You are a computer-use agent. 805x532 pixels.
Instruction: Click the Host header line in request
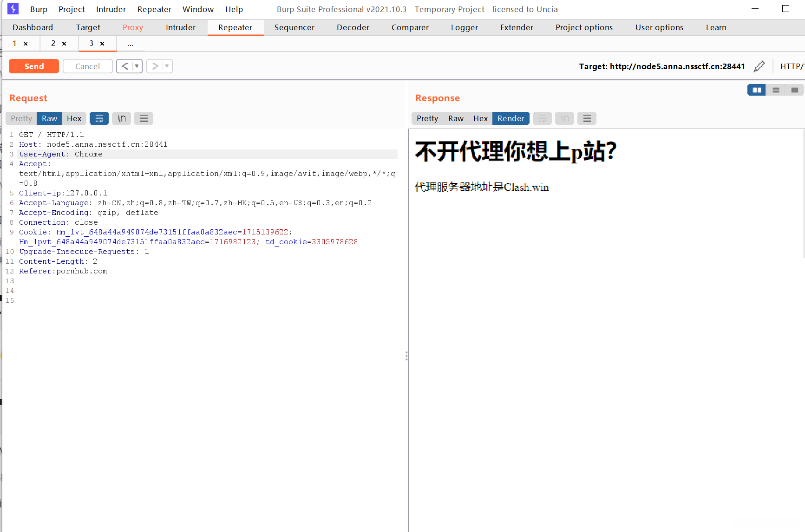93,144
